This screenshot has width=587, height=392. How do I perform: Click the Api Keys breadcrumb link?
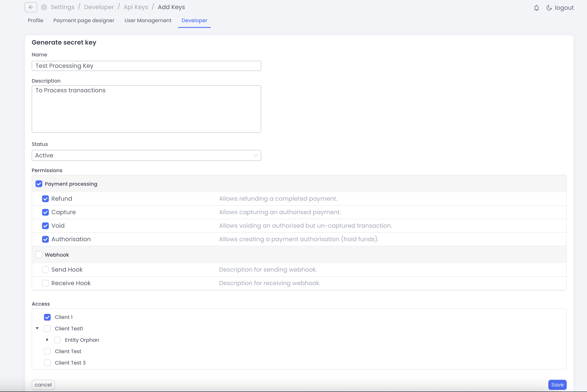click(x=136, y=7)
